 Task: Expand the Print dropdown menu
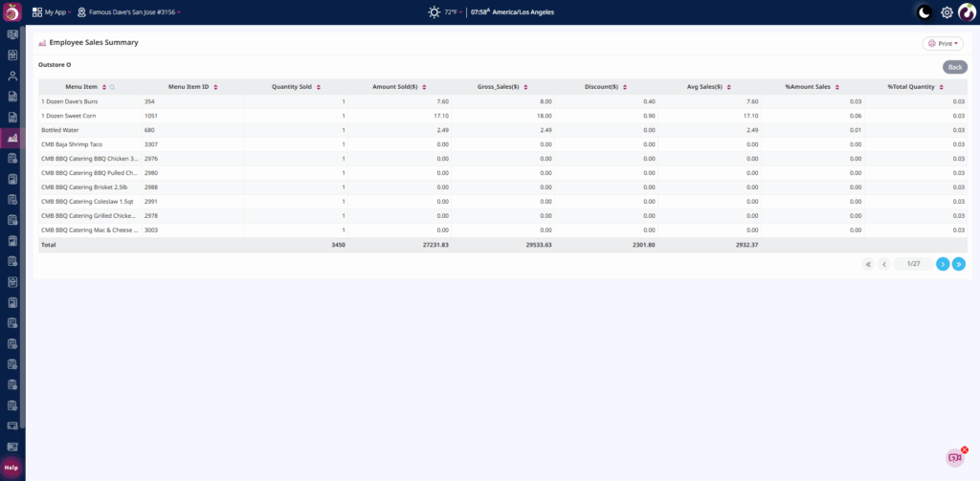pyautogui.click(x=943, y=43)
